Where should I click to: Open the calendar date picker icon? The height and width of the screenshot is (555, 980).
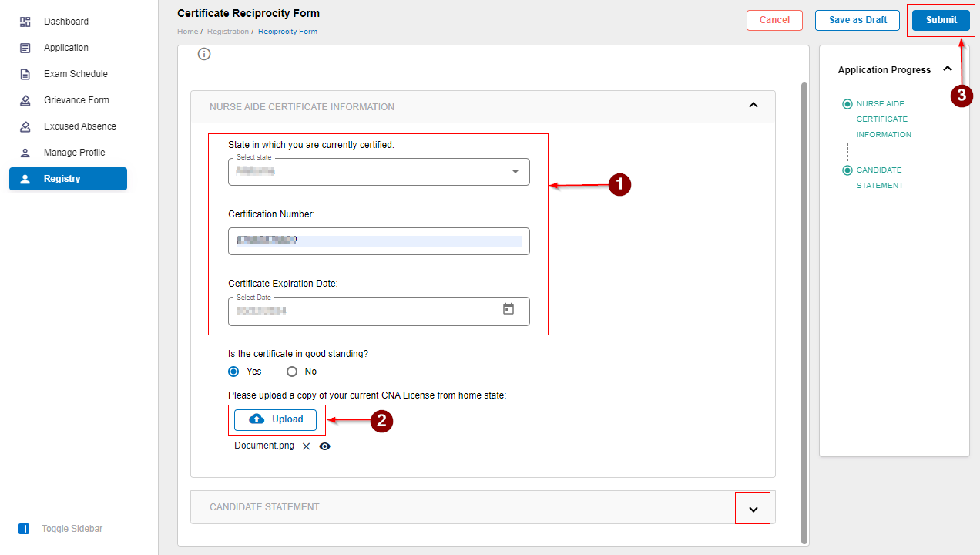click(x=508, y=309)
